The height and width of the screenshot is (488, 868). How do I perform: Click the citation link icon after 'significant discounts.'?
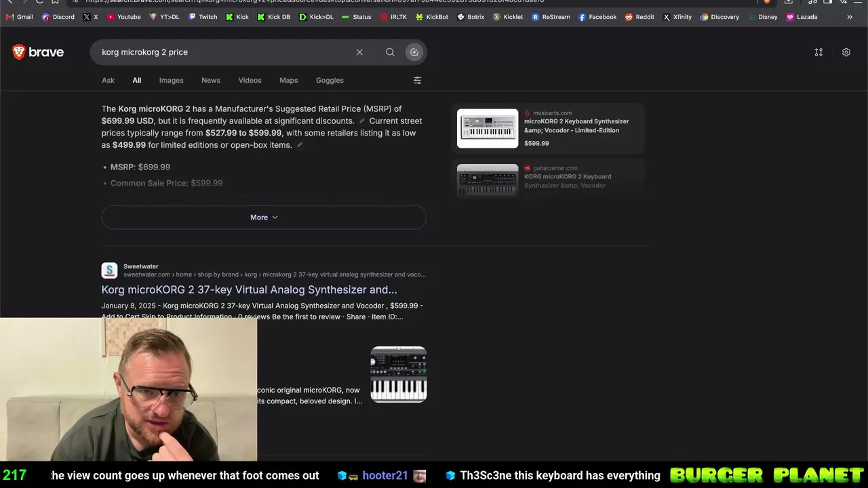[x=362, y=121]
